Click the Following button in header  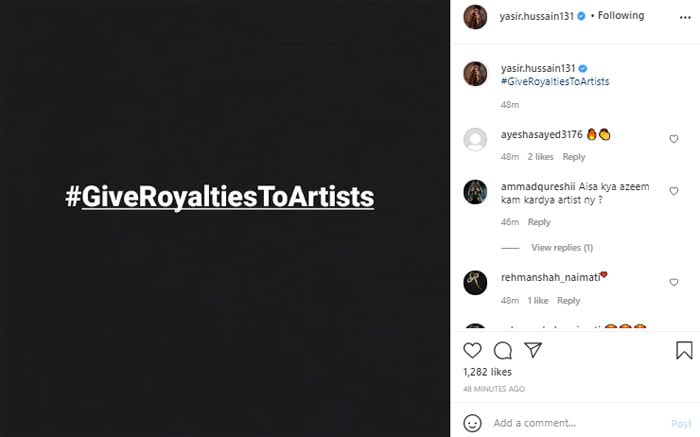point(620,16)
